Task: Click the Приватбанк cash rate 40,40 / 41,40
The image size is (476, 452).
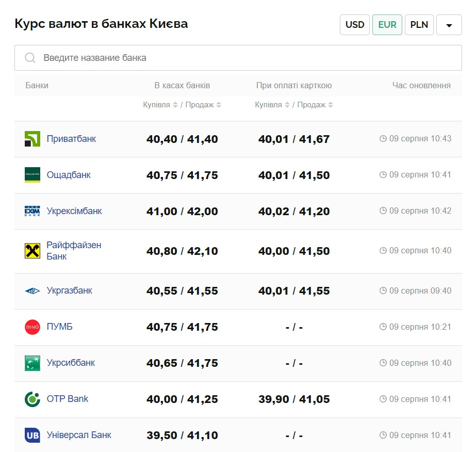Action: click(x=182, y=139)
